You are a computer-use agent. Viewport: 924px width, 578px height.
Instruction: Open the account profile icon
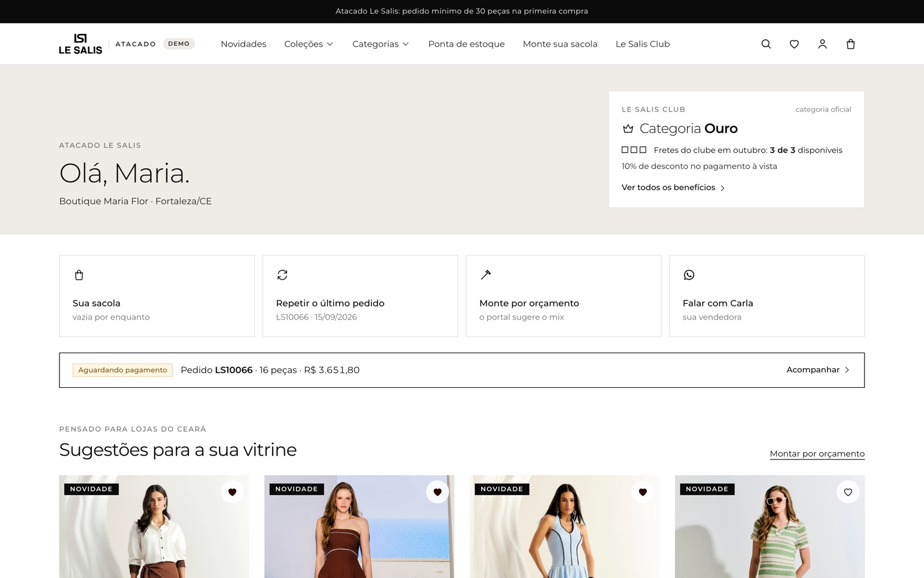pos(822,44)
